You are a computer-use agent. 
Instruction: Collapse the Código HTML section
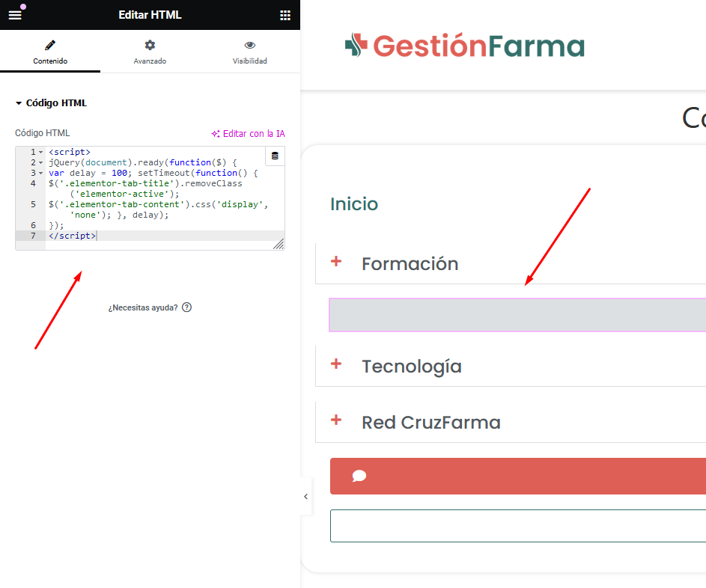[x=51, y=103]
